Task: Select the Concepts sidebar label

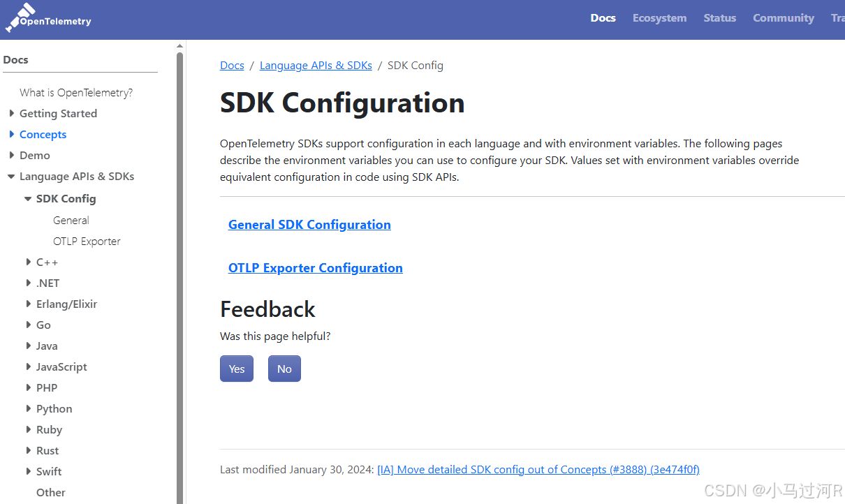Action: [x=43, y=135]
